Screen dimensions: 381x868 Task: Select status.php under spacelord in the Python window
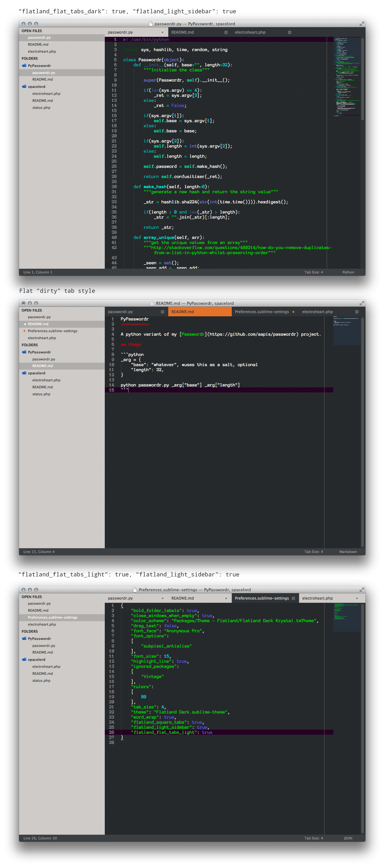coord(41,108)
